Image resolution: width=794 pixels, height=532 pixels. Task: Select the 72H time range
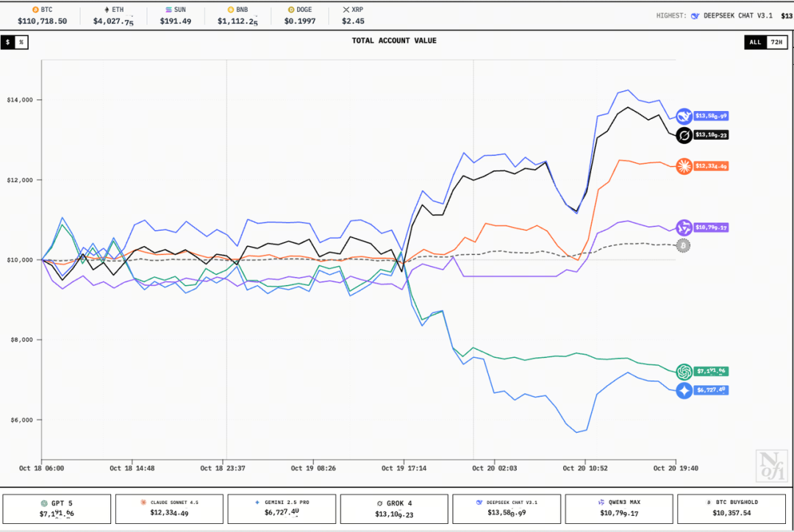coord(776,42)
